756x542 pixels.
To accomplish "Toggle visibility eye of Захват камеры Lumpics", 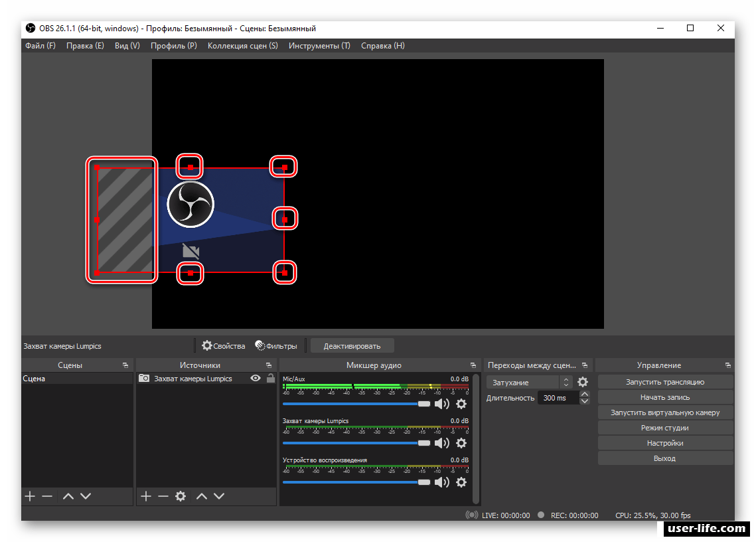I will coord(256,379).
